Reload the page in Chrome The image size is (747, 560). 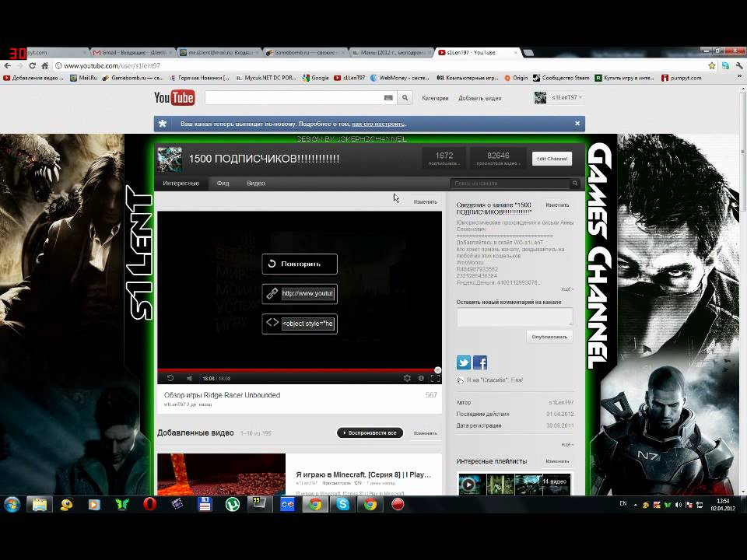pyautogui.click(x=32, y=65)
